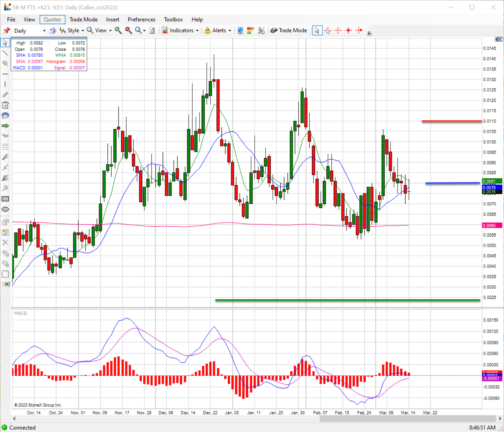Click the Histogram value in data box
The height and width of the screenshot is (432, 504).
click(77, 61)
